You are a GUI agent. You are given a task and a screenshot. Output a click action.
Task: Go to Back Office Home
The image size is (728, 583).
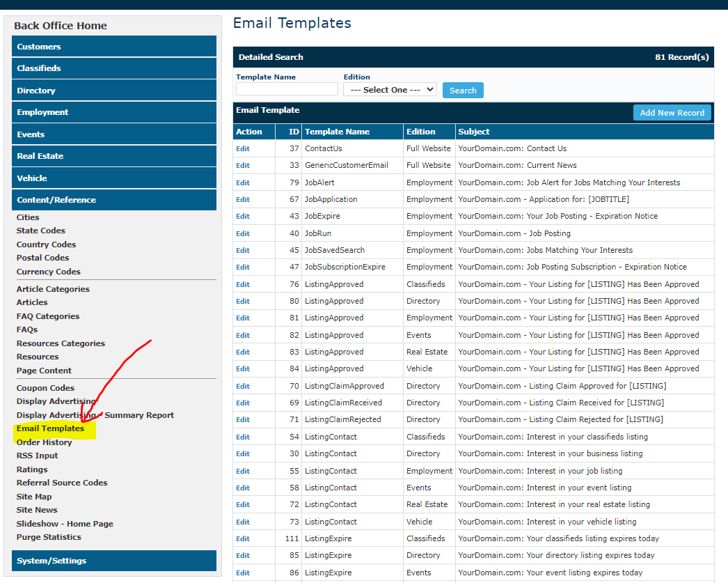pos(61,26)
